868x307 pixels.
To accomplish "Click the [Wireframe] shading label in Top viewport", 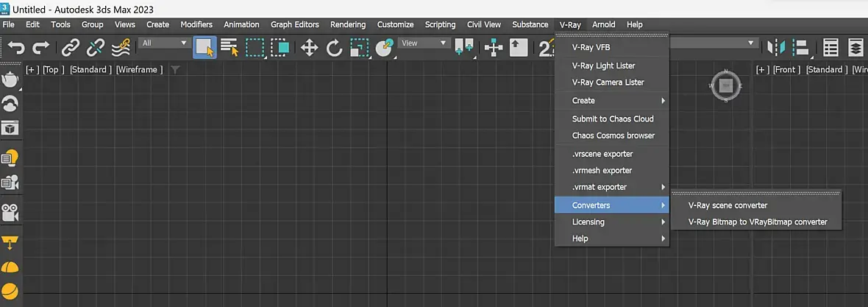I will 140,70.
